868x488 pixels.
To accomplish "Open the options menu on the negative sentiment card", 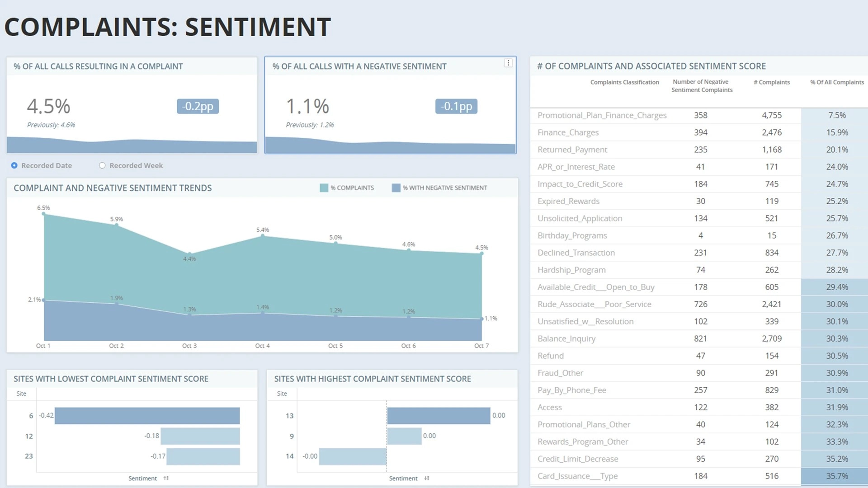I will pos(508,63).
